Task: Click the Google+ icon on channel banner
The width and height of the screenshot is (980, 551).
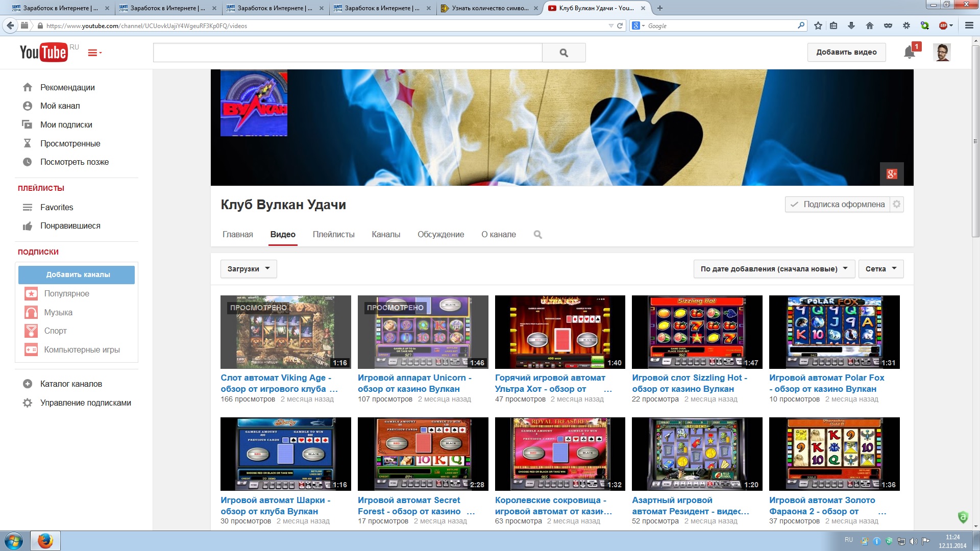Action: pos(892,174)
